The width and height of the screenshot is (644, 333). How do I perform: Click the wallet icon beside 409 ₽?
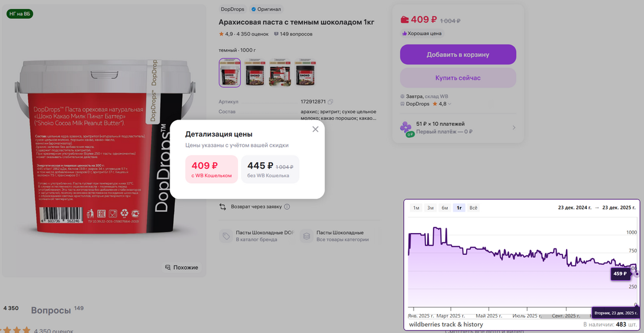(x=405, y=20)
